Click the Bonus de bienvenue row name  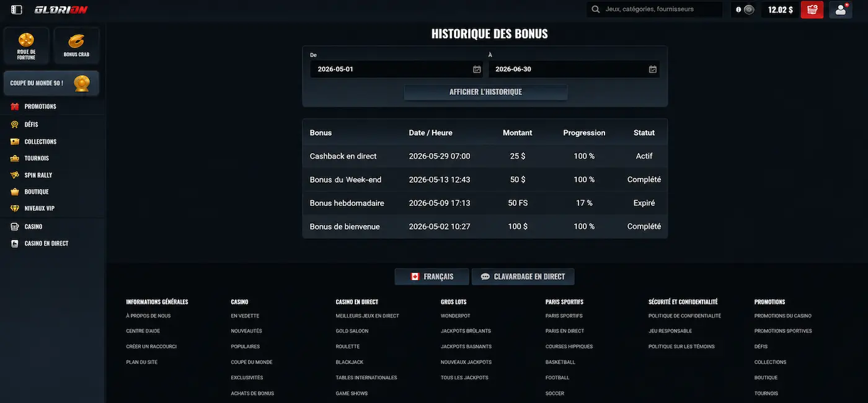[x=345, y=227]
